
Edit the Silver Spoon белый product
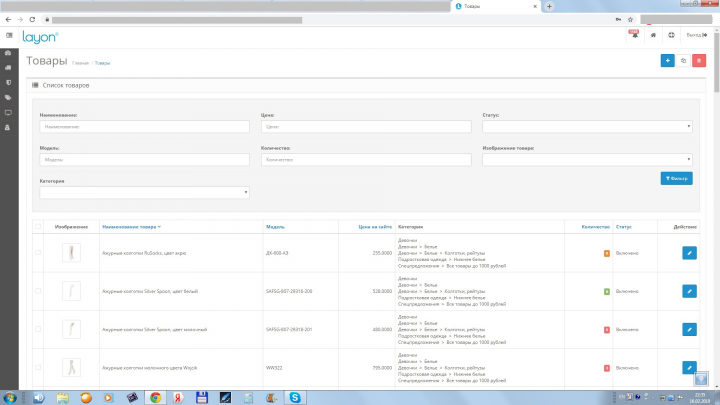(x=689, y=291)
